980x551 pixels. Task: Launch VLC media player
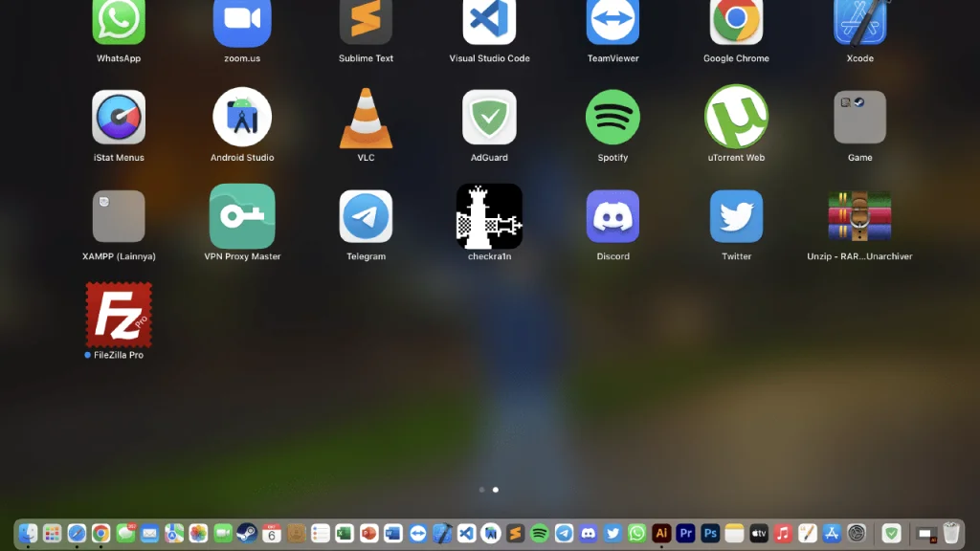tap(366, 118)
